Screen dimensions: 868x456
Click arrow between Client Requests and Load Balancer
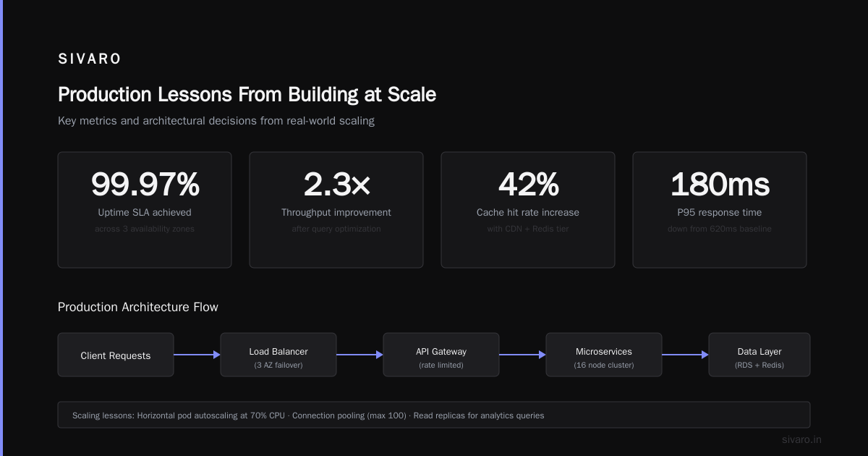click(197, 355)
